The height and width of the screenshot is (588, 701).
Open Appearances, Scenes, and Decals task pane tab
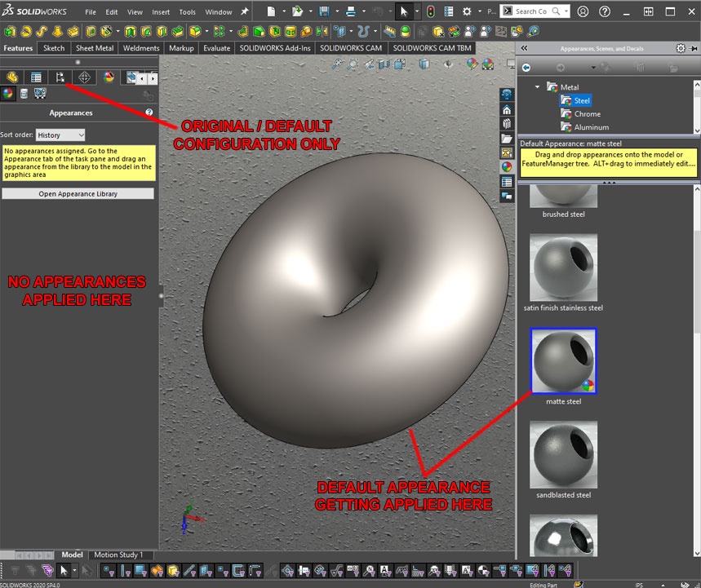point(507,167)
